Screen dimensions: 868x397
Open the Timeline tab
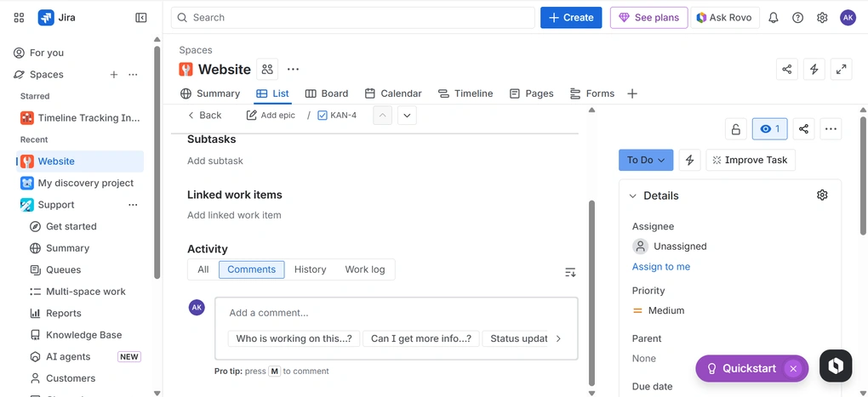tap(465, 94)
